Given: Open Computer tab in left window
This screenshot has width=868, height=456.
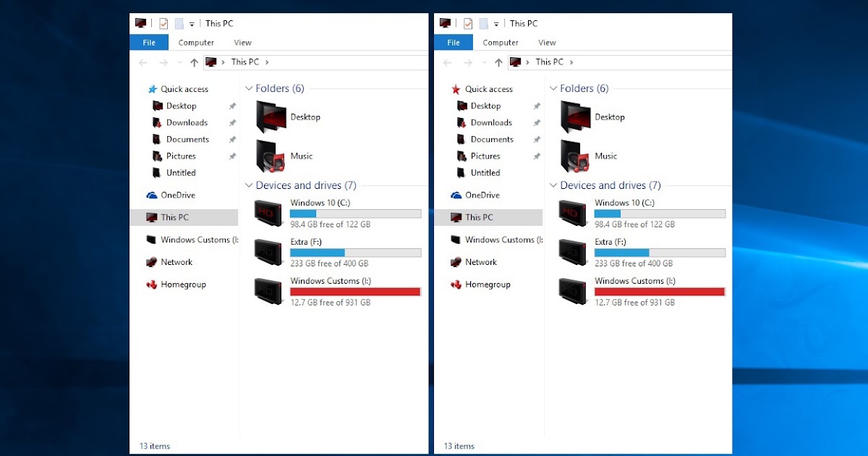Looking at the screenshot, I should coord(196,43).
